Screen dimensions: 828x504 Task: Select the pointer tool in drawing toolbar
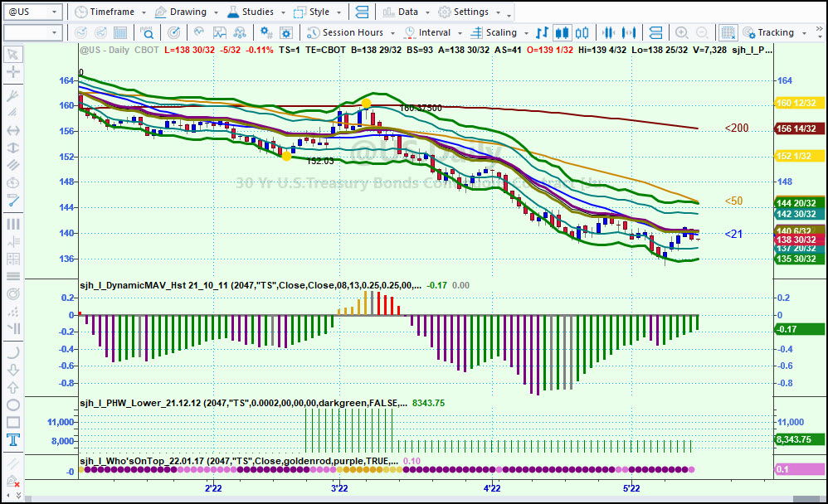click(x=12, y=55)
